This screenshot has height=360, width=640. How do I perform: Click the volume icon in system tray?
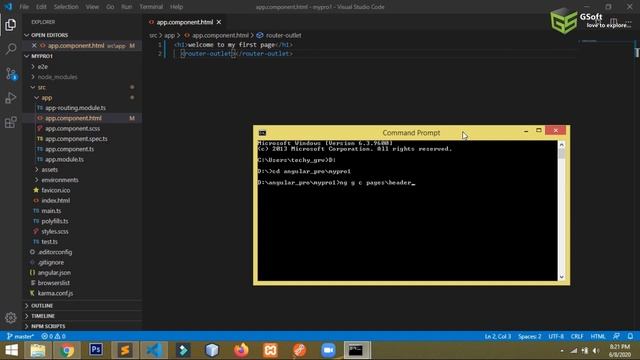(596, 351)
